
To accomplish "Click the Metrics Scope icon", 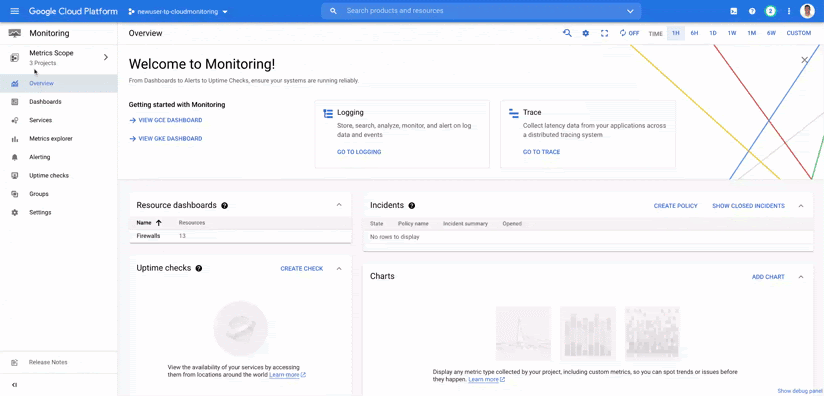I will (15, 57).
